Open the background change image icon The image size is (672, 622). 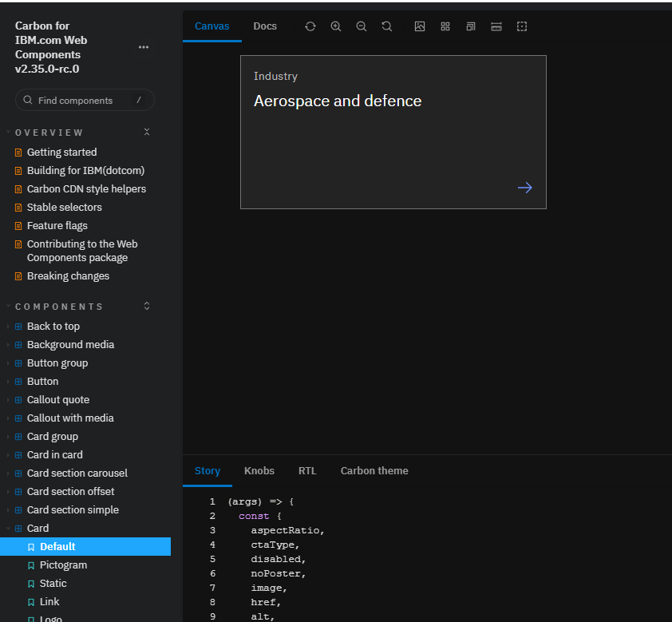[x=420, y=26]
